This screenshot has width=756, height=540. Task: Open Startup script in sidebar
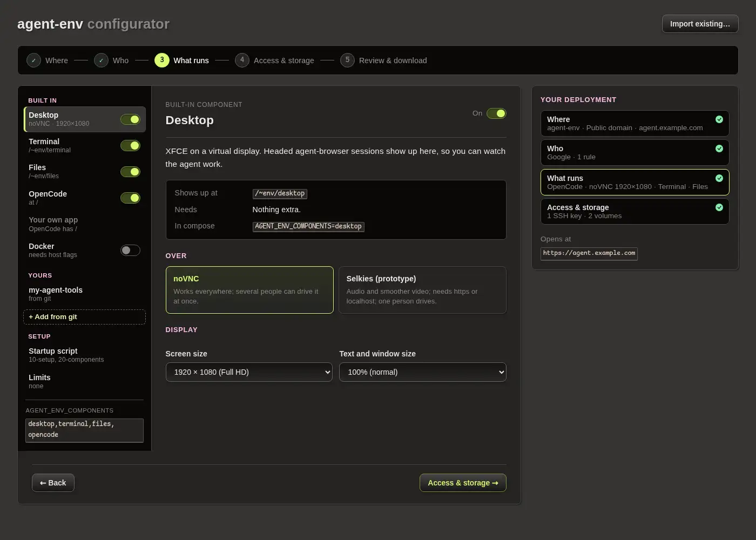pos(84,355)
